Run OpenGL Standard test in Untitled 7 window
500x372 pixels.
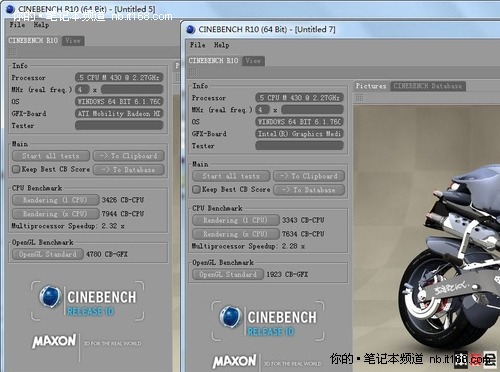click(228, 274)
